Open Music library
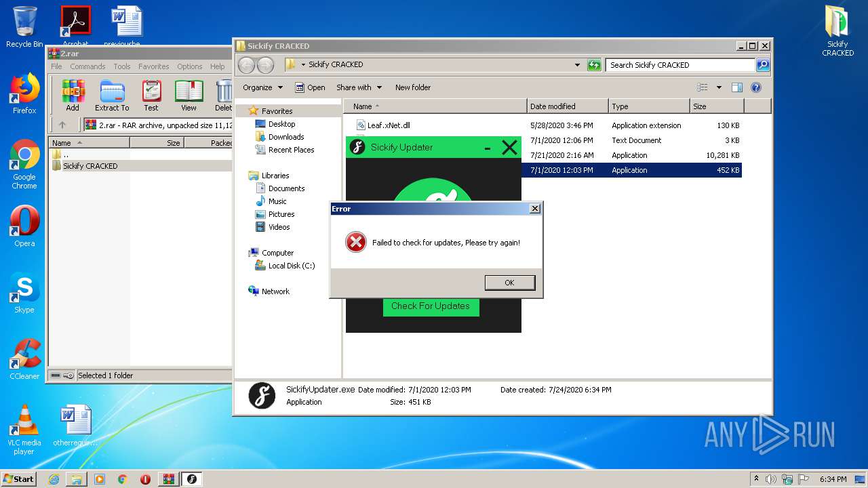The image size is (868, 488). [277, 201]
